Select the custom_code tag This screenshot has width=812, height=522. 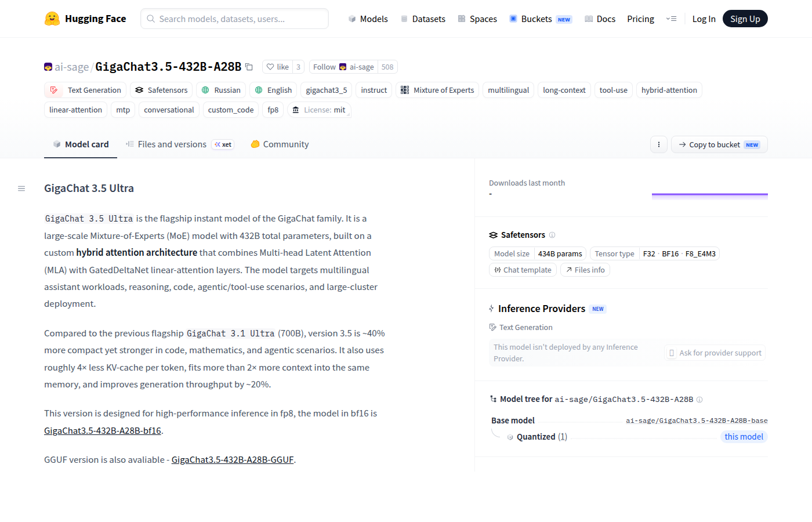(231, 110)
